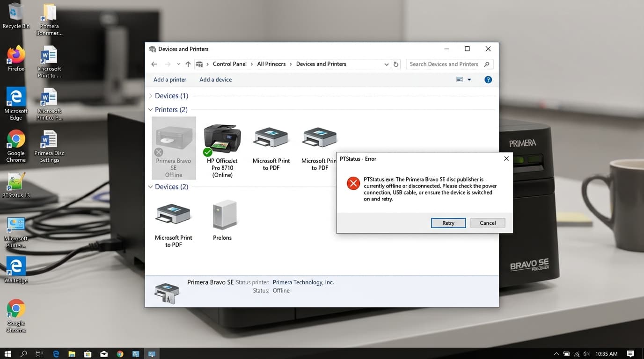Screen dimensions: 644x359
Task: Expand the Devices (1) group
Action: coord(151,96)
